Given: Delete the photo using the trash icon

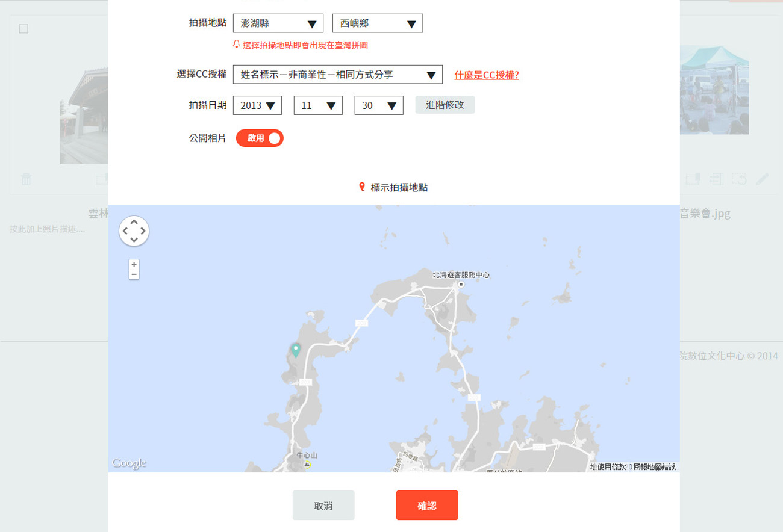Looking at the screenshot, I should pos(26,179).
